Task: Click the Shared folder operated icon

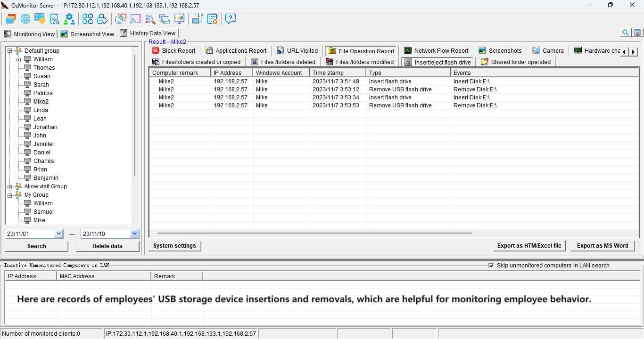Action: 485,62
